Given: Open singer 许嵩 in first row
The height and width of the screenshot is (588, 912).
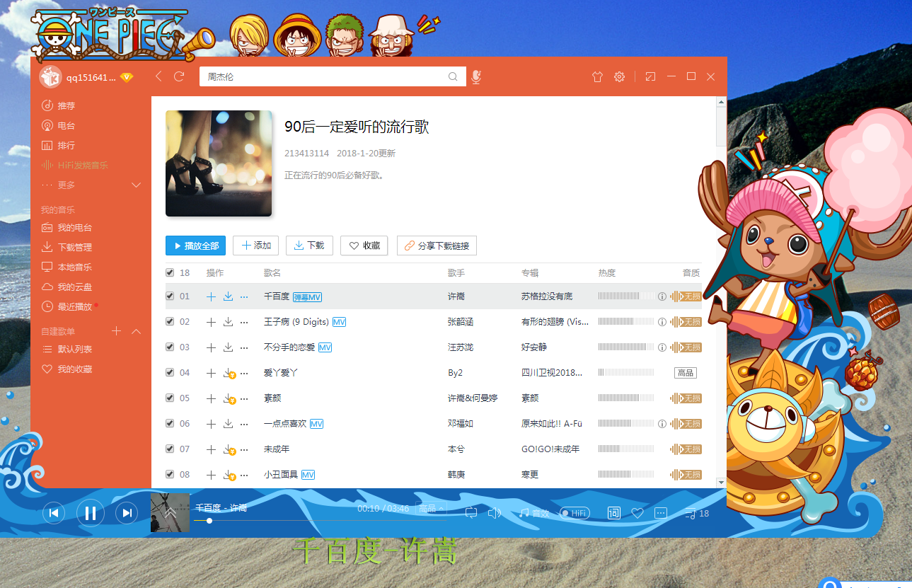Looking at the screenshot, I should click(x=456, y=296).
